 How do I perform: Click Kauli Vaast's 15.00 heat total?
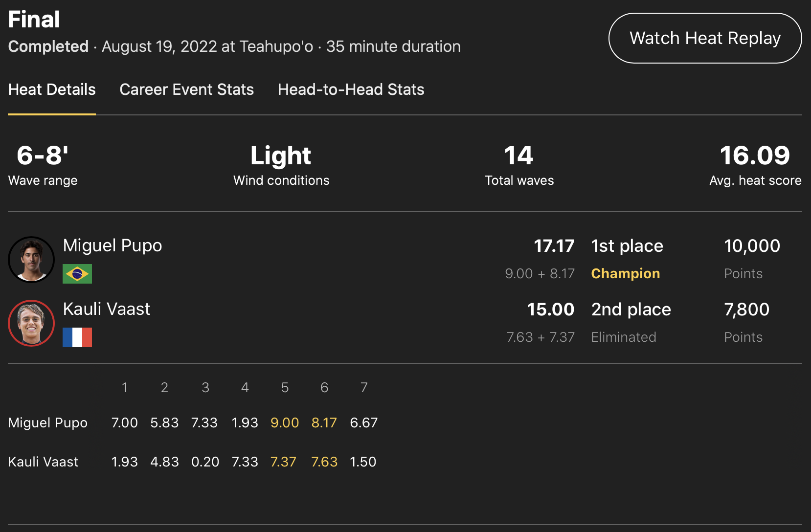[x=550, y=310]
